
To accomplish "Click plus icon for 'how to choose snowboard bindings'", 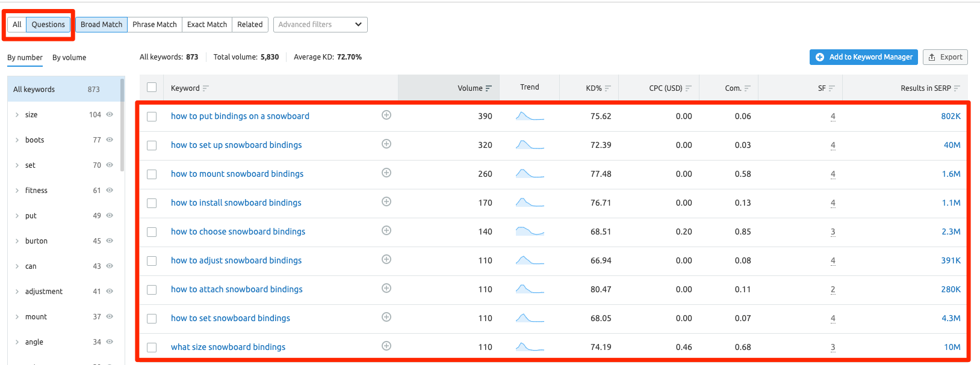I will 386,230.
